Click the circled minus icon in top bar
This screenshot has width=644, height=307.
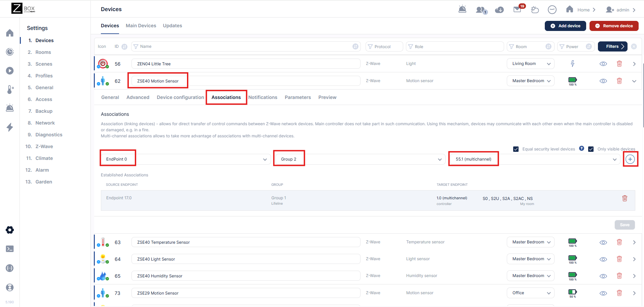552,10
